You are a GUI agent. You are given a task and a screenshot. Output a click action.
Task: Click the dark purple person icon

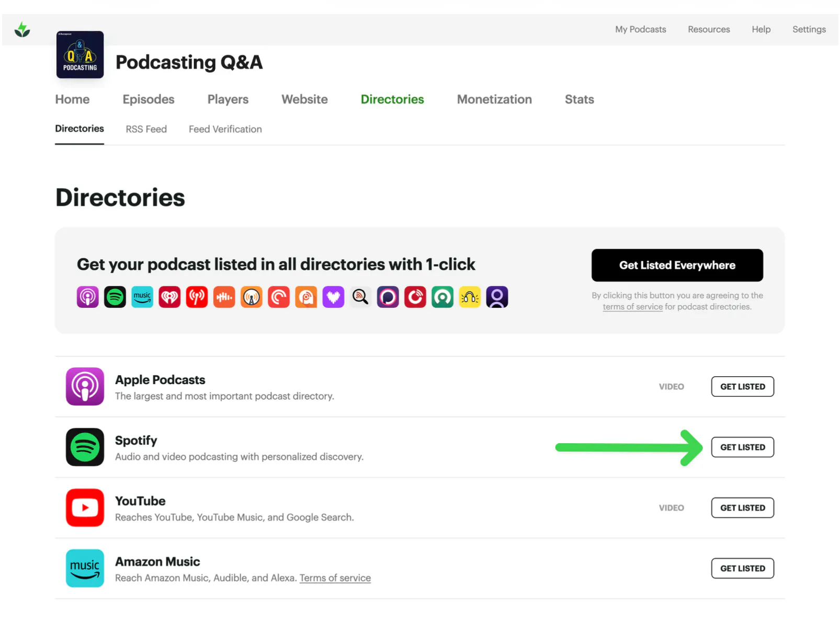(497, 297)
